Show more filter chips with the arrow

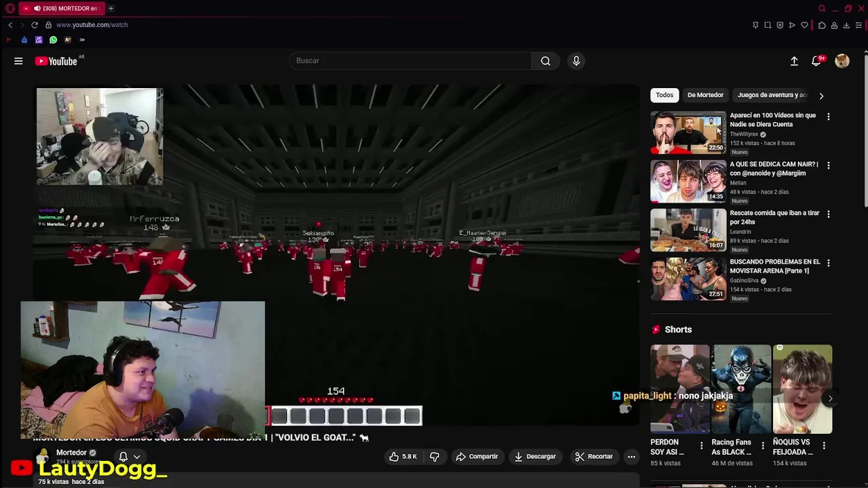coord(821,96)
